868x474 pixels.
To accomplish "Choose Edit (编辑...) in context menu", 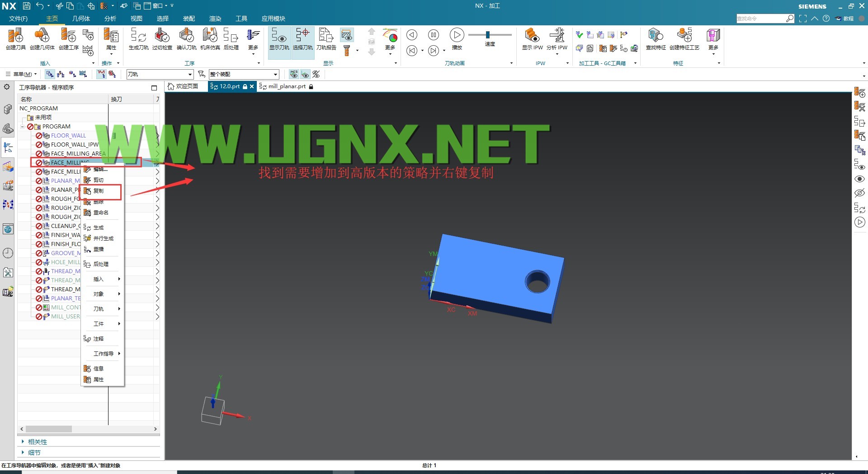I will tap(100, 169).
